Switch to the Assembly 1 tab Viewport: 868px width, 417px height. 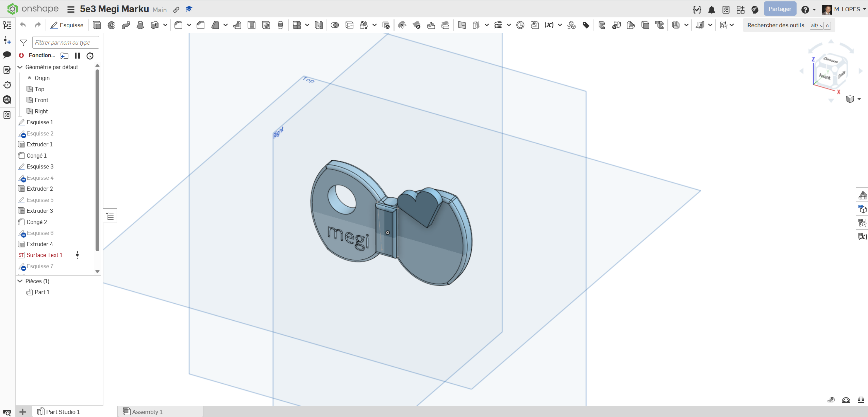pos(147,412)
